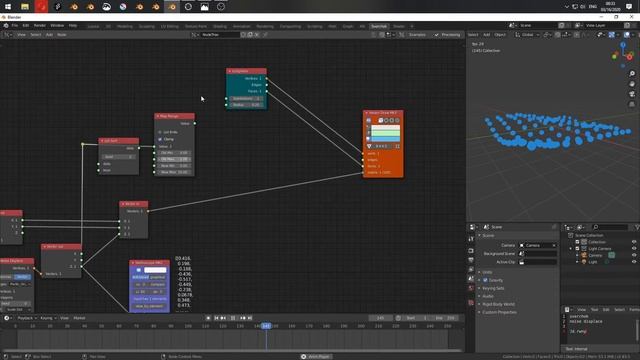The width and height of the screenshot is (640, 360).
Task: Jump to previous keyframe in timeline
Action: coord(223,318)
